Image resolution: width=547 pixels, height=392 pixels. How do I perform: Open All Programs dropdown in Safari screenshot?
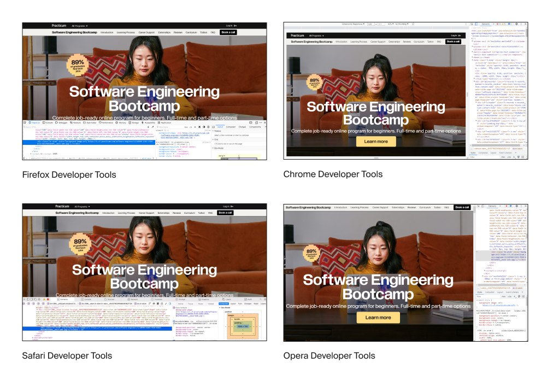(x=83, y=207)
